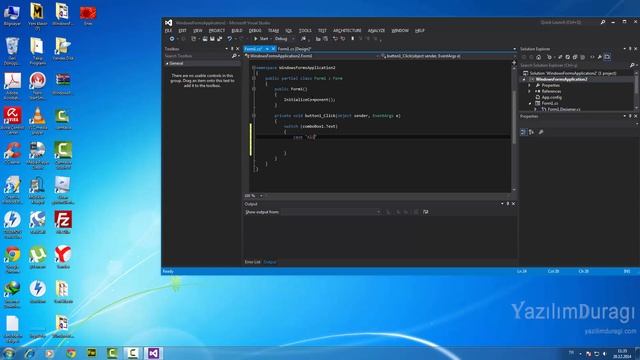The width and height of the screenshot is (640, 360).
Task: Switch to the Error List tab
Action: (x=252, y=262)
